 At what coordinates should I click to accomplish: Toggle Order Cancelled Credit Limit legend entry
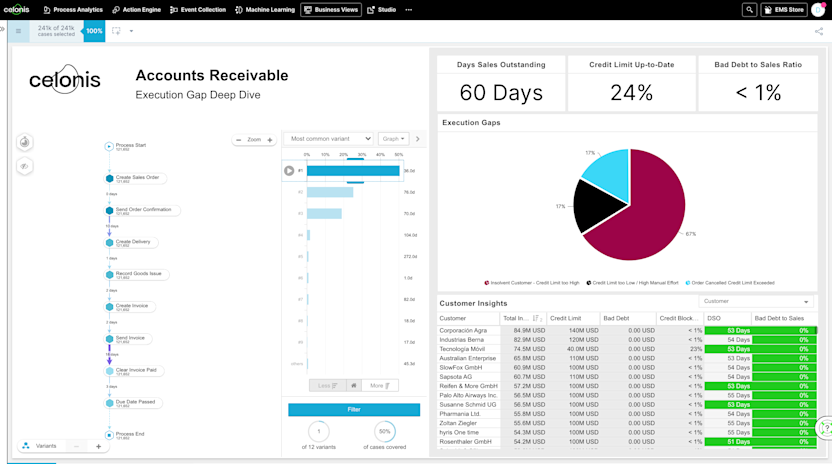point(730,283)
